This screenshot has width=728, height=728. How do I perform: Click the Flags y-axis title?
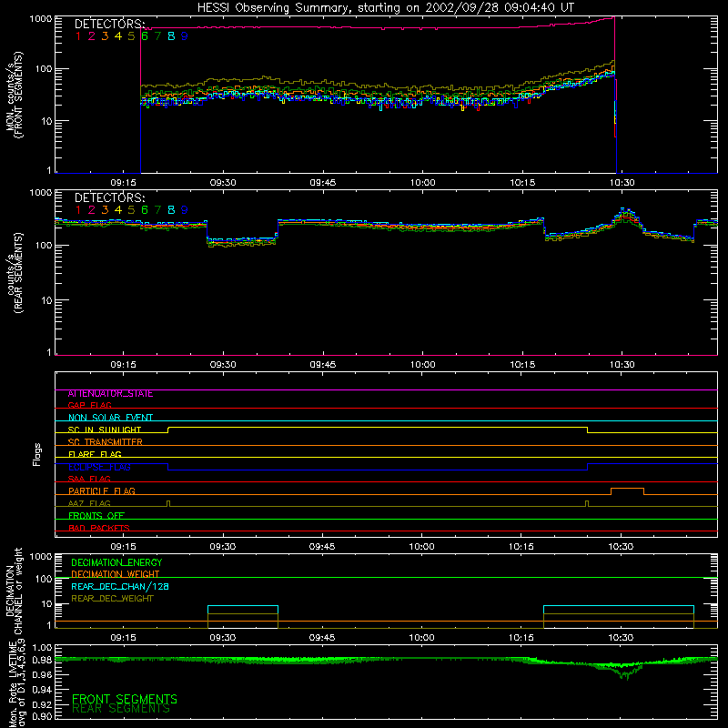pos(36,454)
